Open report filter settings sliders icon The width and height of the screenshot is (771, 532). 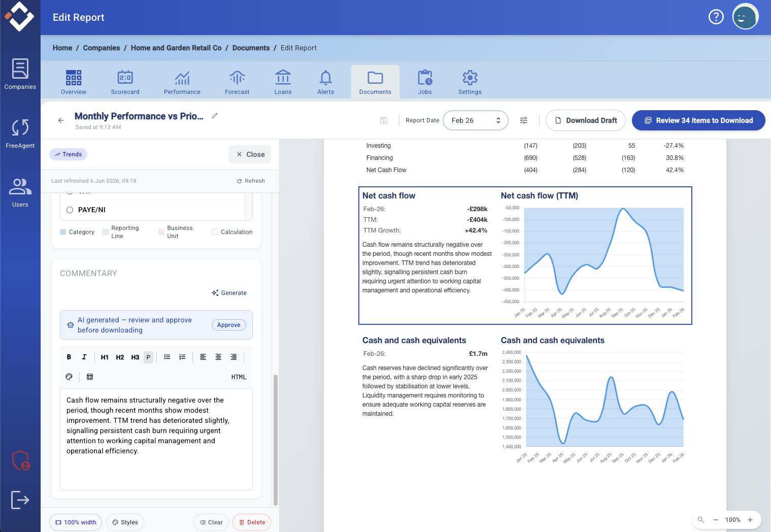coord(524,120)
